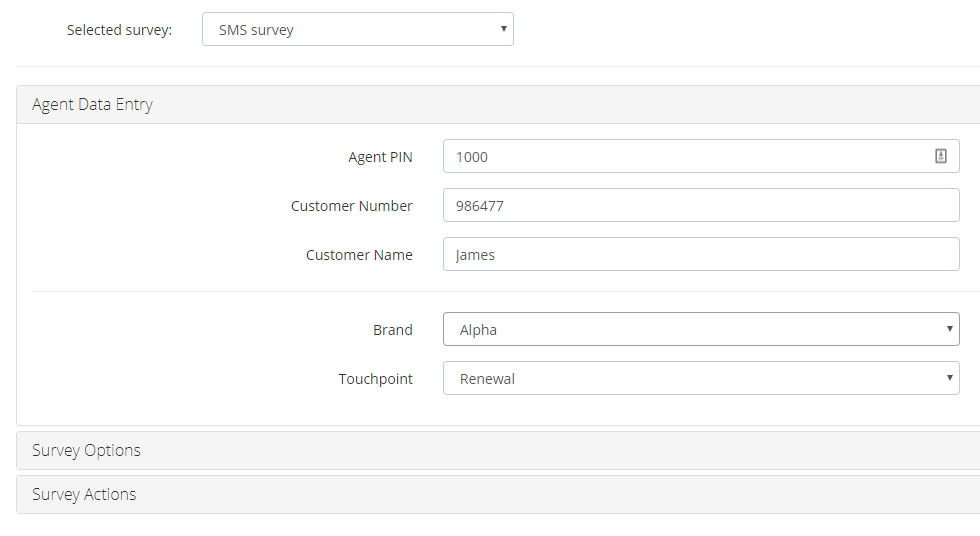The width and height of the screenshot is (980, 536).
Task: Expand the Survey Options panel
Action: coord(498,450)
